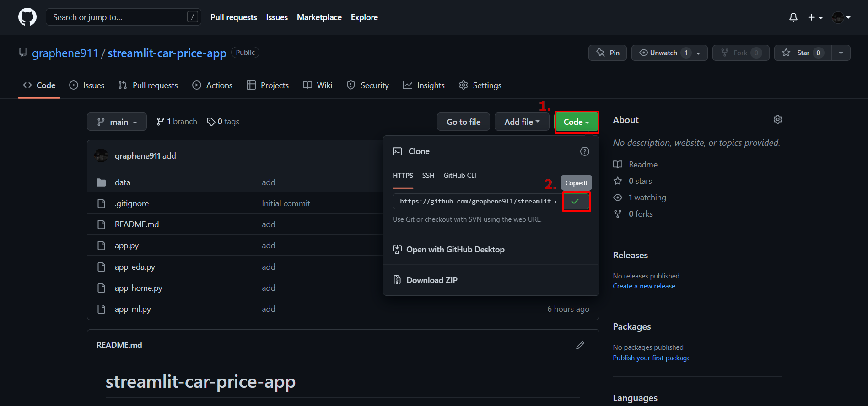Screen dimensions: 868x406
Task: Open the Insights tab
Action: (x=424, y=85)
